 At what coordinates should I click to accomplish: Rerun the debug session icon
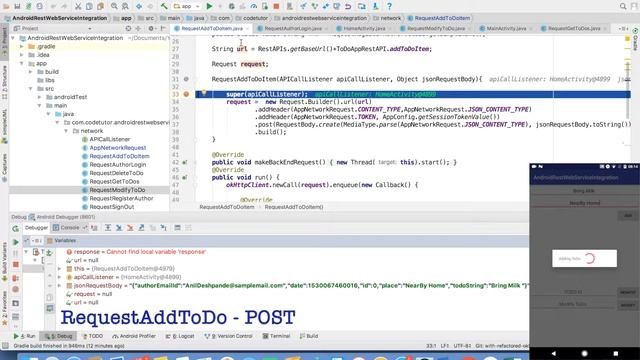[16, 228]
